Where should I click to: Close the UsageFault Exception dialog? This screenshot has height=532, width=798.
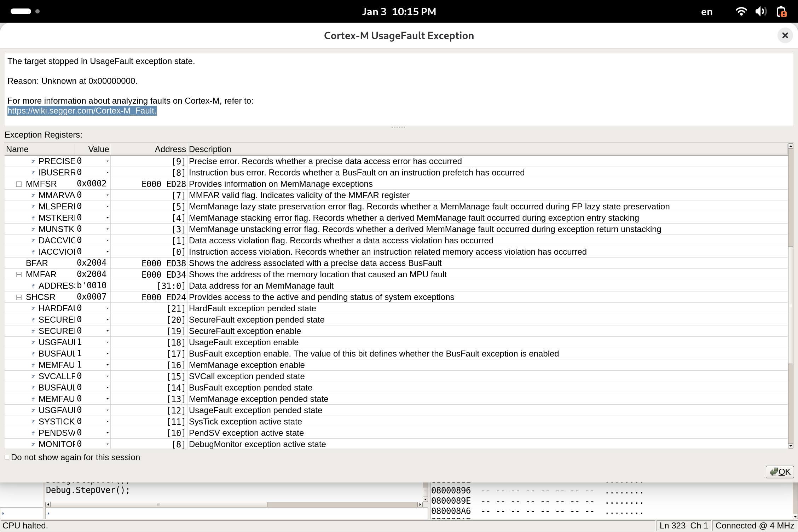(x=785, y=35)
